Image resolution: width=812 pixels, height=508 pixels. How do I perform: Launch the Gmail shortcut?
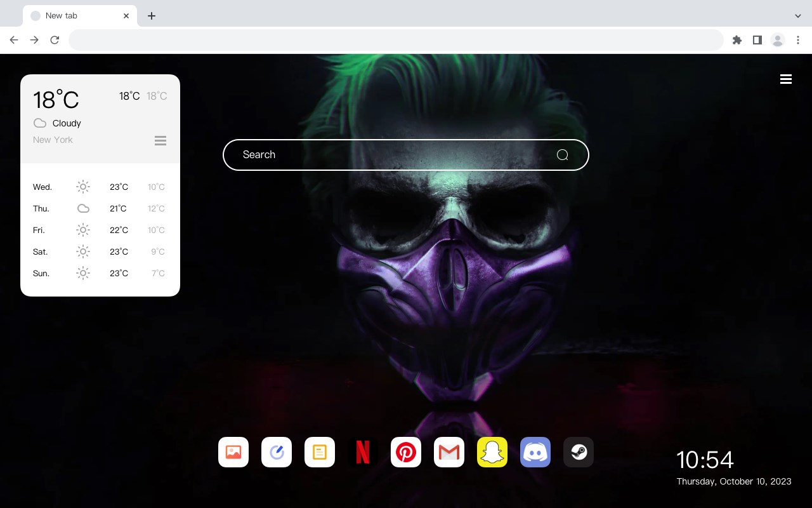[x=449, y=452]
